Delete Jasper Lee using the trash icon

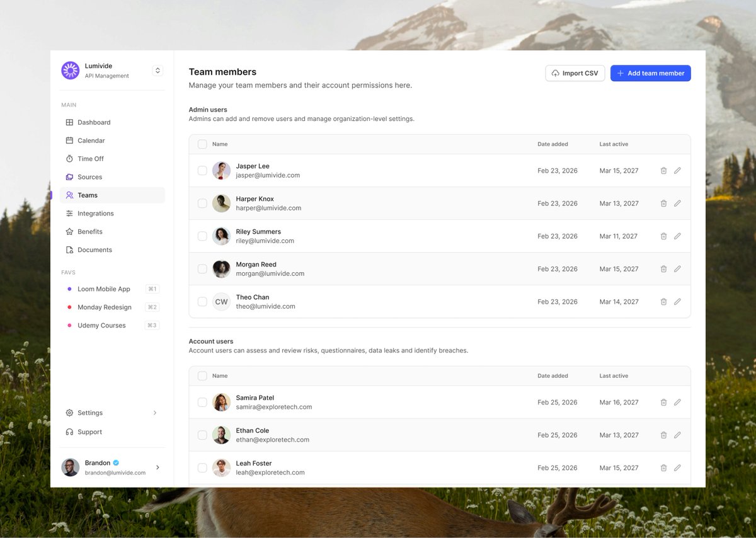pyautogui.click(x=663, y=171)
